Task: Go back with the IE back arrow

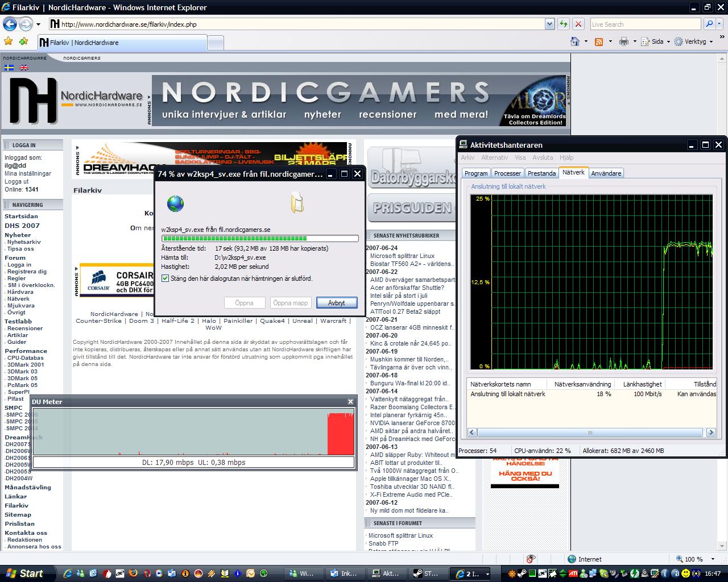Action: point(10,24)
